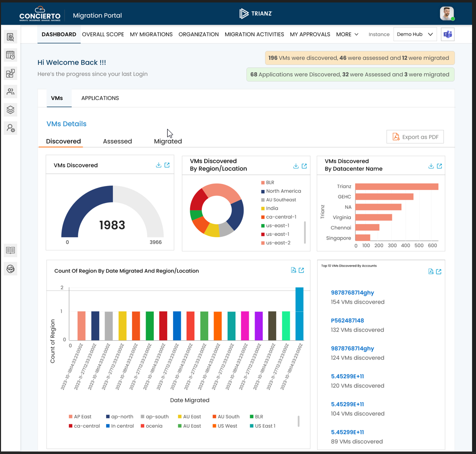This screenshot has width=476, height=454.
Task: Click the profile avatar in the top bar
Action: 446,13
